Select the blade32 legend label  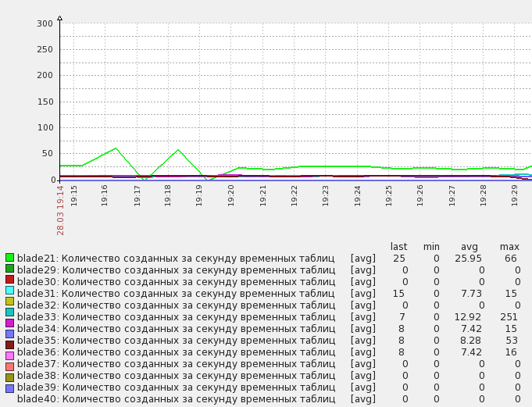tap(176, 305)
